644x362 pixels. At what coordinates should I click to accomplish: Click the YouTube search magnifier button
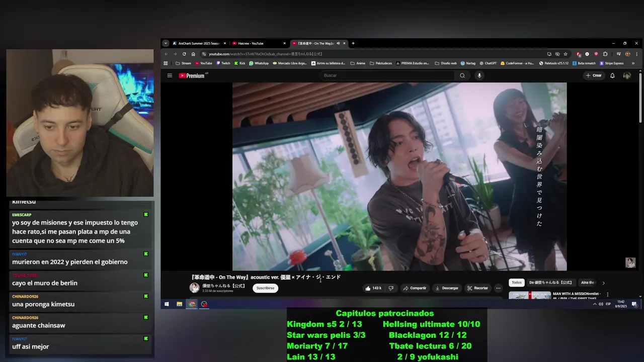coord(462,75)
